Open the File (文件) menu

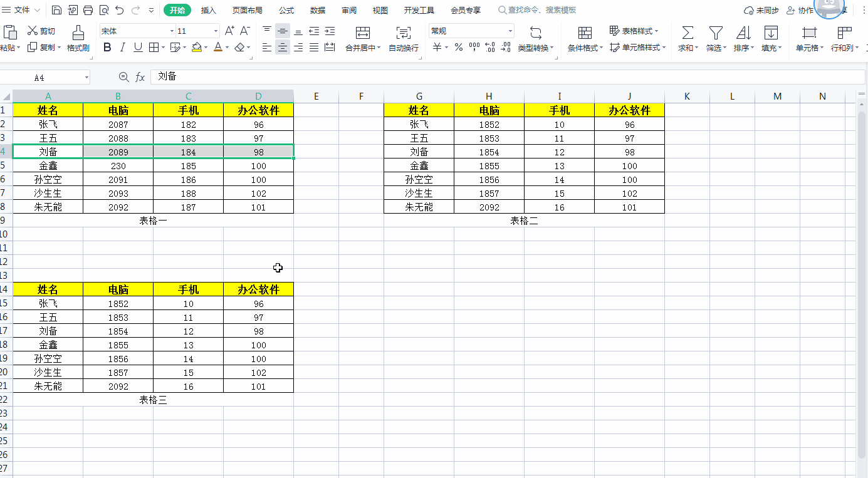[22, 10]
